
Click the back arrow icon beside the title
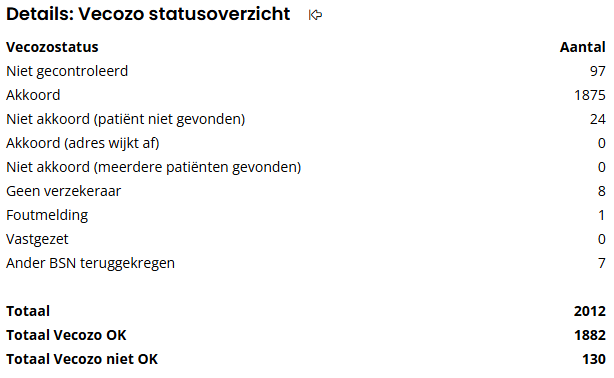[x=315, y=15]
